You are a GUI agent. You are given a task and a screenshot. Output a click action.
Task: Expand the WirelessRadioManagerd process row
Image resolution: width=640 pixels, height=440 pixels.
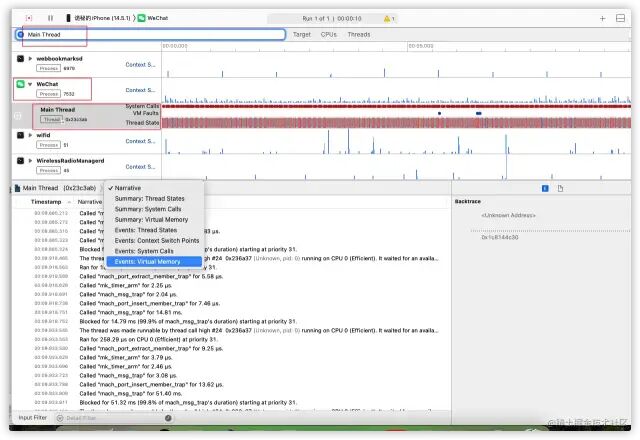[30, 161]
